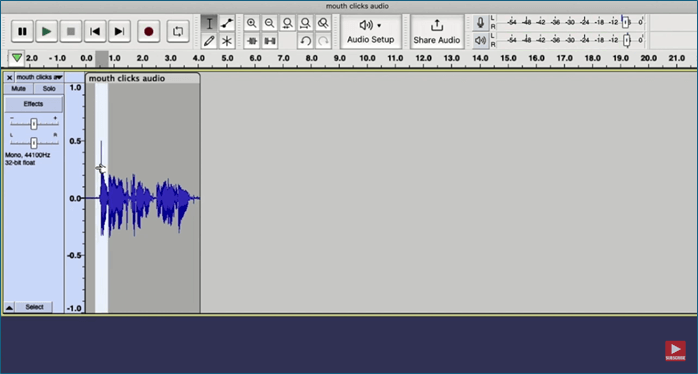Image resolution: width=698 pixels, height=374 pixels.
Task: Toggle loop playback button
Action: (178, 32)
